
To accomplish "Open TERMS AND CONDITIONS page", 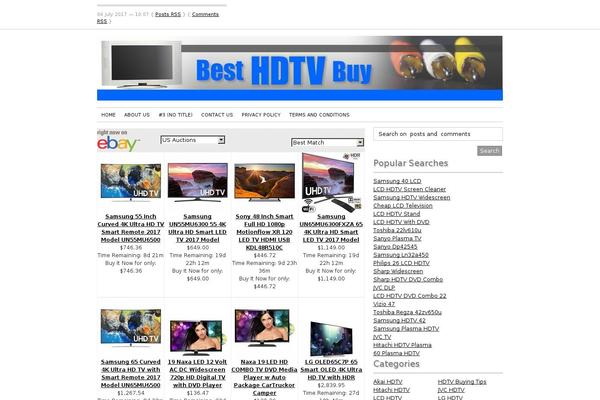I will tap(319, 115).
